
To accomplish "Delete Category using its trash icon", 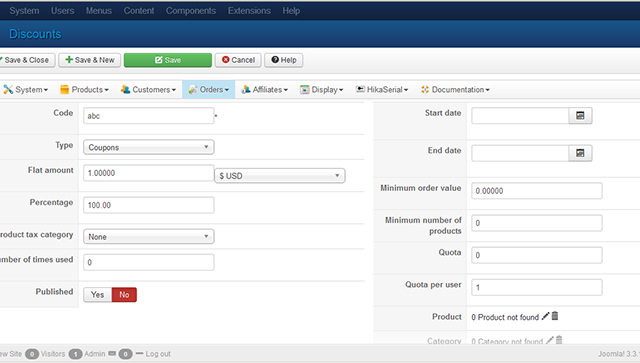I will [x=559, y=339].
